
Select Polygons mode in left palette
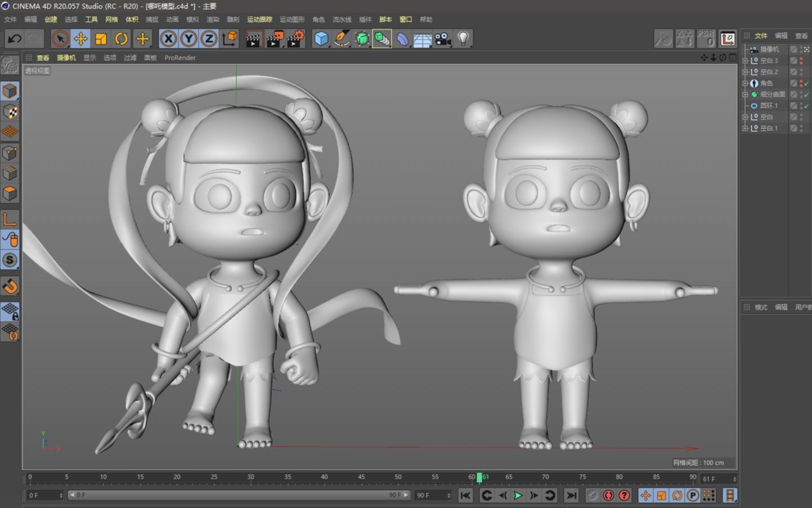(x=10, y=193)
